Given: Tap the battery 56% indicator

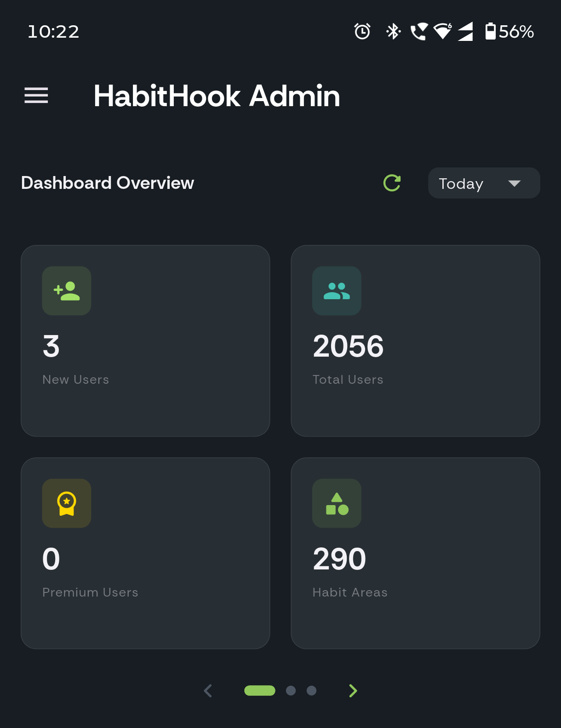Looking at the screenshot, I should (x=509, y=31).
